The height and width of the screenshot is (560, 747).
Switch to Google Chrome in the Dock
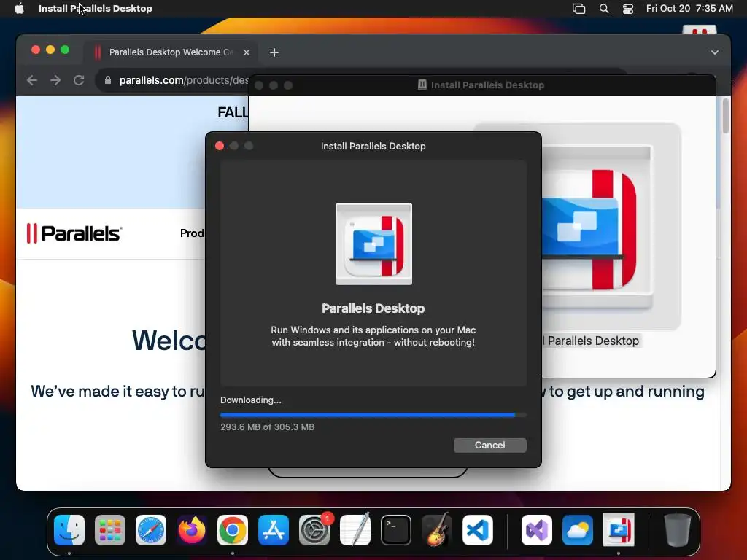tap(233, 530)
